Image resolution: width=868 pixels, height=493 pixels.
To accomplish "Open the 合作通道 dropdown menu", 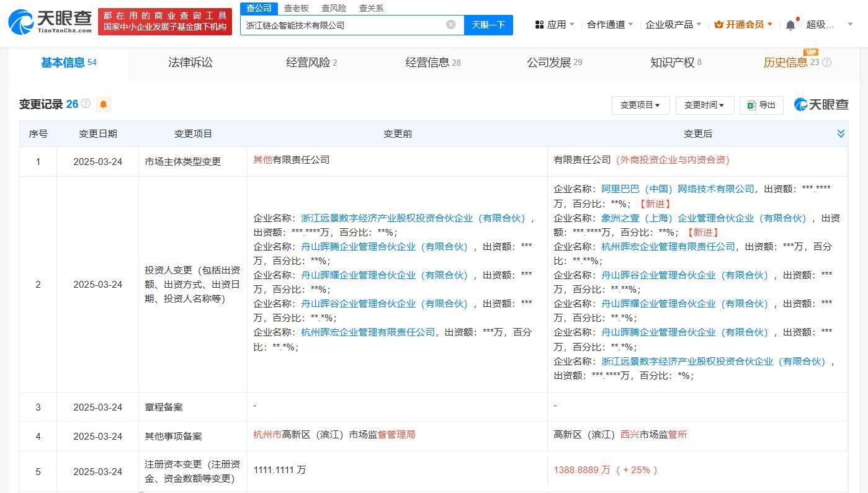I will [x=610, y=25].
